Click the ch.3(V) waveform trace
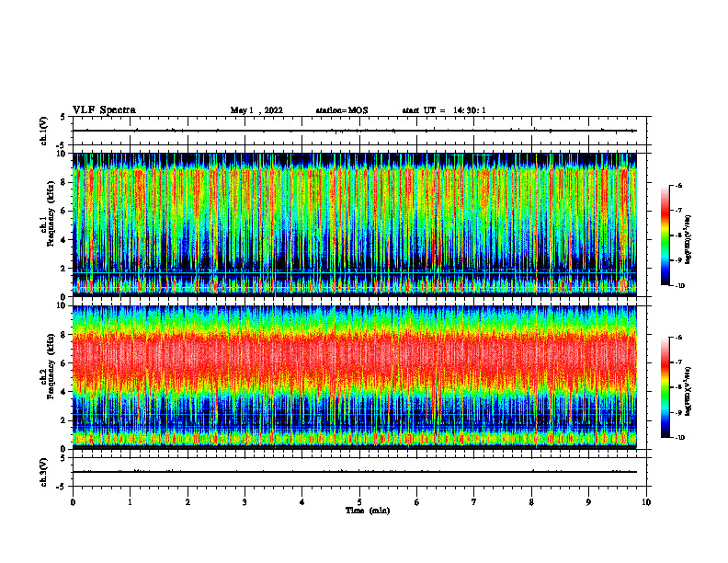Viewport: 728px width, 563px height. click(x=354, y=472)
